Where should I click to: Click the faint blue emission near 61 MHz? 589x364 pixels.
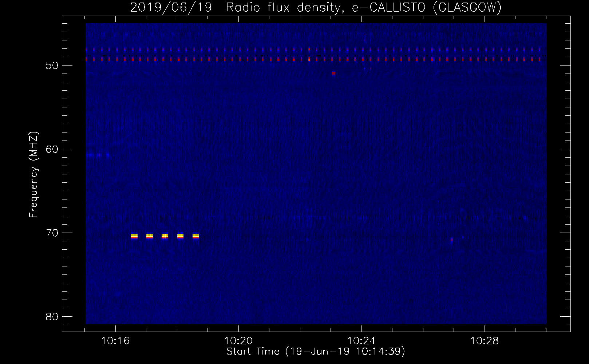98,155
